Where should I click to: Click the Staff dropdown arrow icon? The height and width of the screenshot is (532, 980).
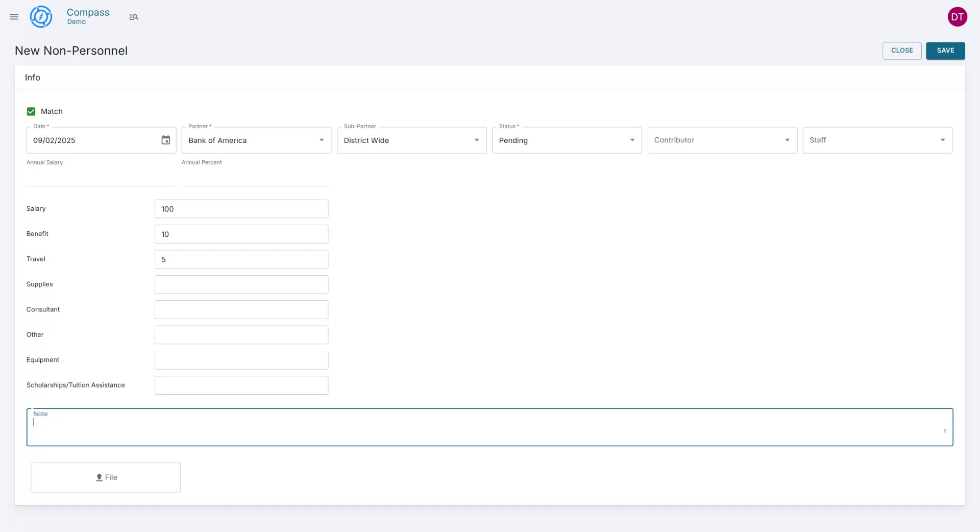pyautogui.click(x=943, y=140)
